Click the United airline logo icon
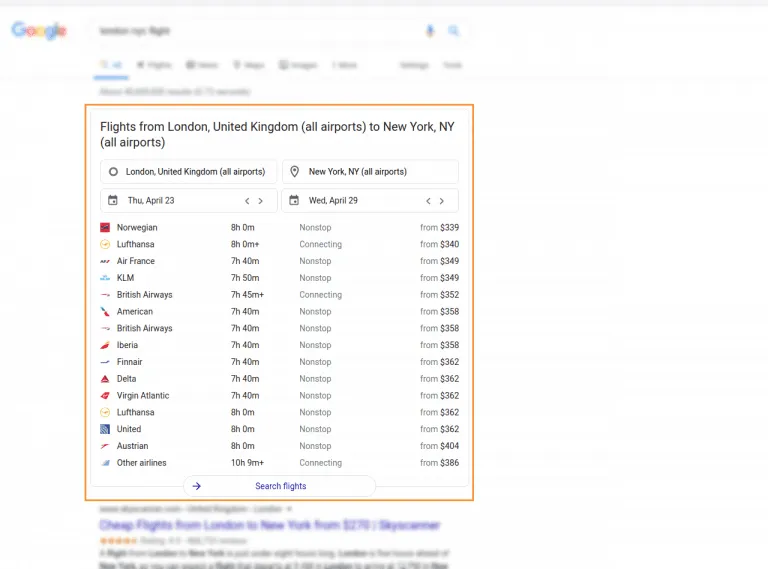This screenshot has height=569, width=768. coord(105,429)
